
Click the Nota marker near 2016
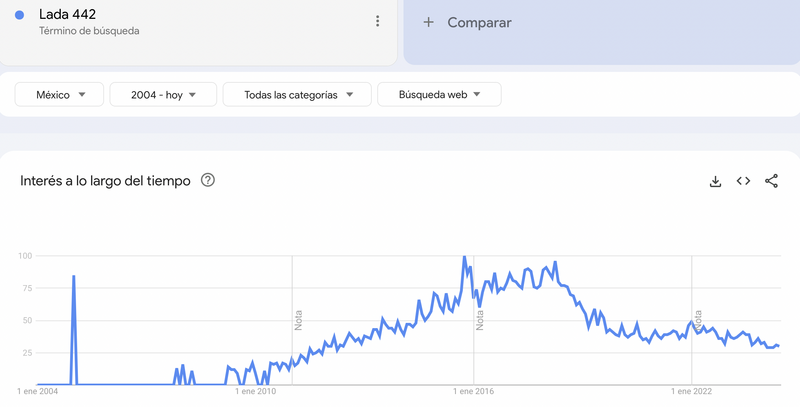pyautogui.click(x=480, y=319)
